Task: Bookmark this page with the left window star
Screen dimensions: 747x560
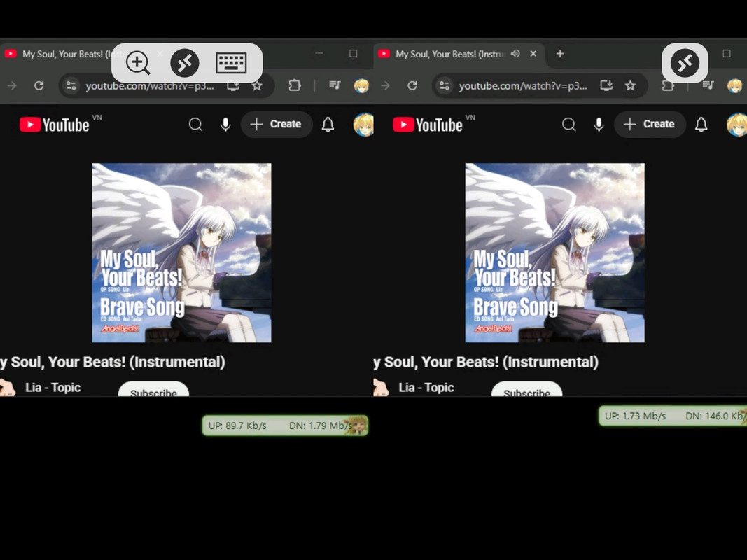Action: pos(257,85)
